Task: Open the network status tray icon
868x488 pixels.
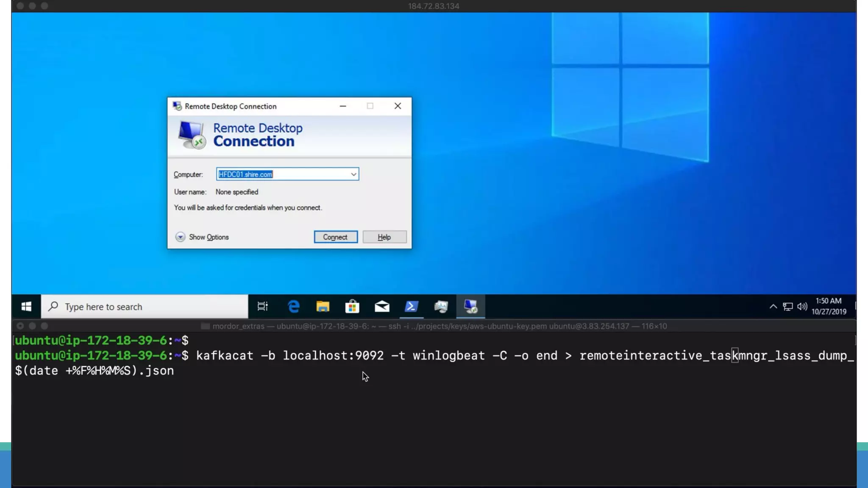Action: pos(788,306)
